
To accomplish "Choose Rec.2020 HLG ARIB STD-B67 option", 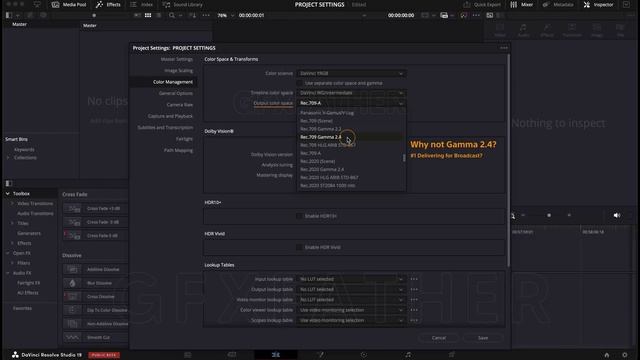I will point(329,178).
